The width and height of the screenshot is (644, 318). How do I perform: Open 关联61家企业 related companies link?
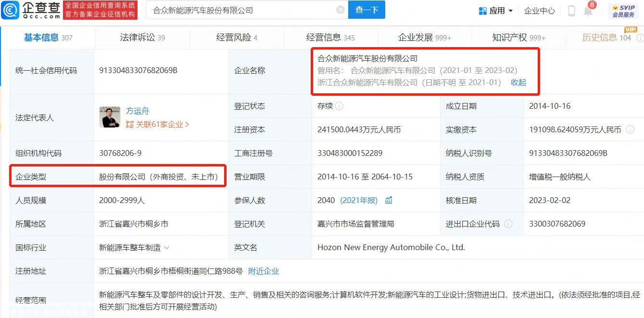click(x=157, y=124)
